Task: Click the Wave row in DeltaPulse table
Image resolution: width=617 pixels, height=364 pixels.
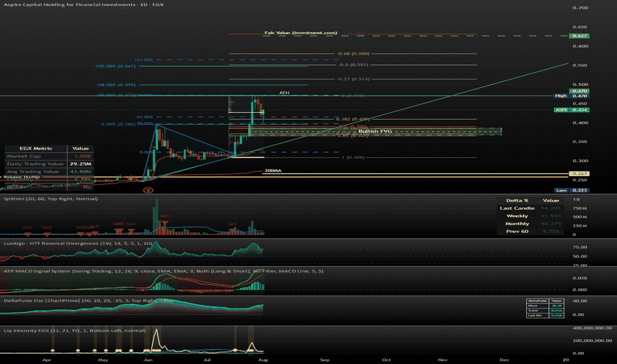Action: pos(545,306)
